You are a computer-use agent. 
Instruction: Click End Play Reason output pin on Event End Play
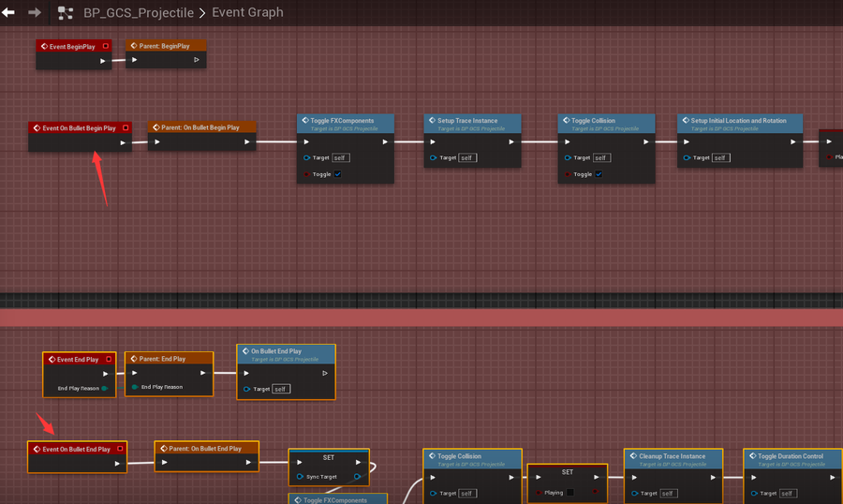104,388
